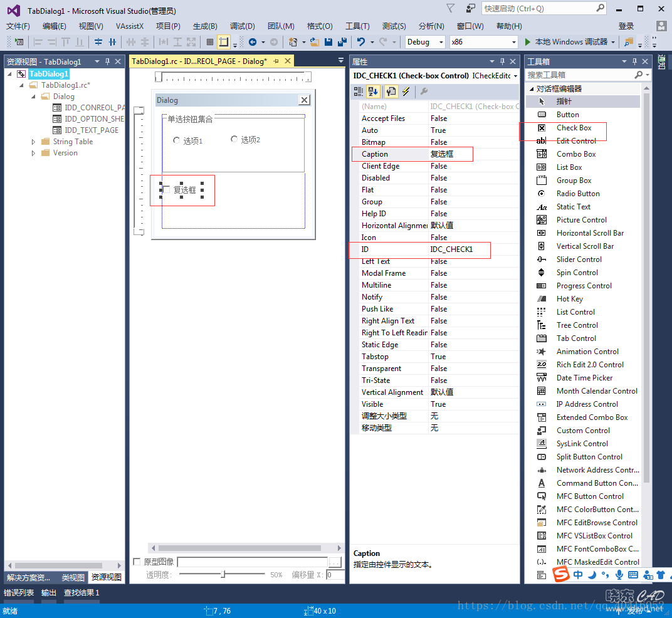Select Date Time Picker control
This screenshot has height=618, width=672.
click(x=584, y=378)
